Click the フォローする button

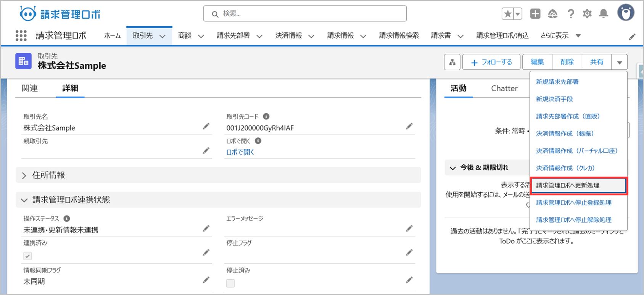pos(491,62)
